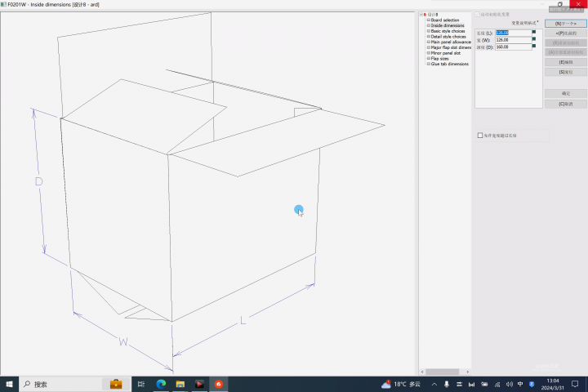Viewport: 588px width, 392px height.
Task: Open the notification center icon
Action: (x=575, y=384)
